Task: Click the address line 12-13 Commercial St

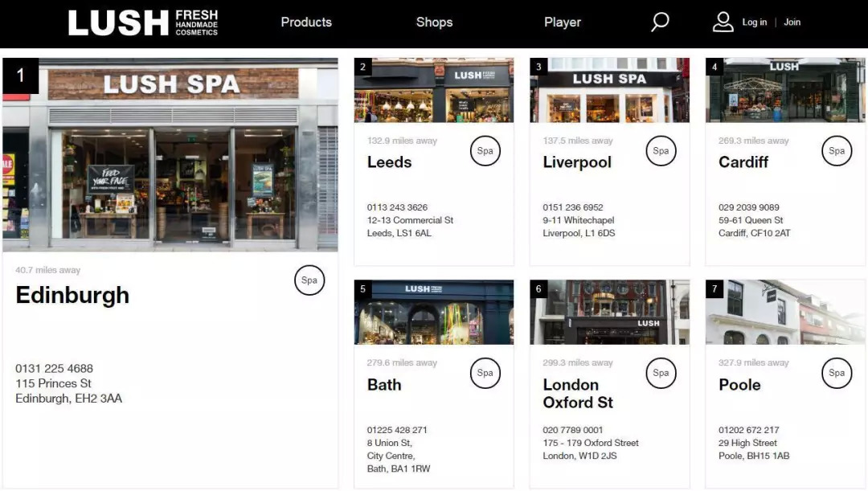Action: pyautogui.click(x=410, y=220)
